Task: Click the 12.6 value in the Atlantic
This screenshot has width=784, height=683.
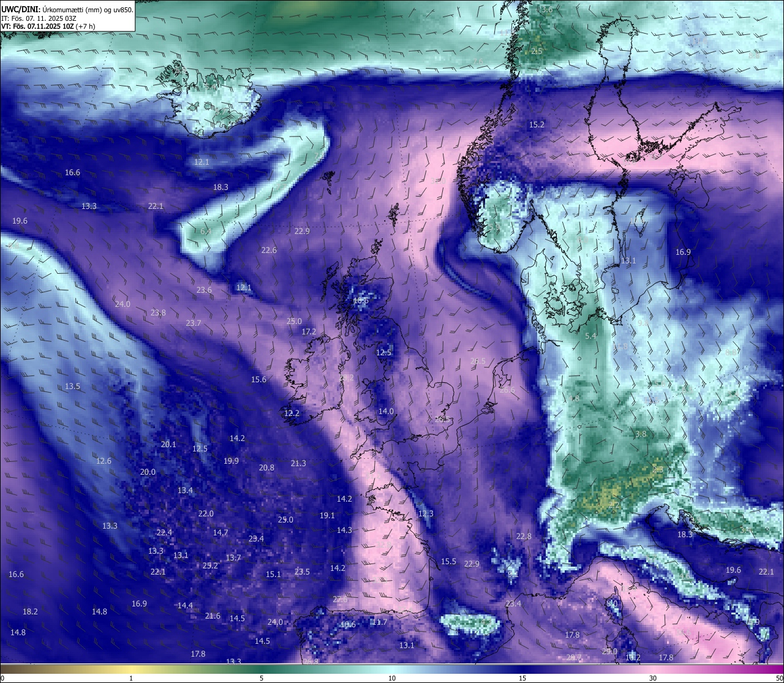Action: click(x=104, y=461)
